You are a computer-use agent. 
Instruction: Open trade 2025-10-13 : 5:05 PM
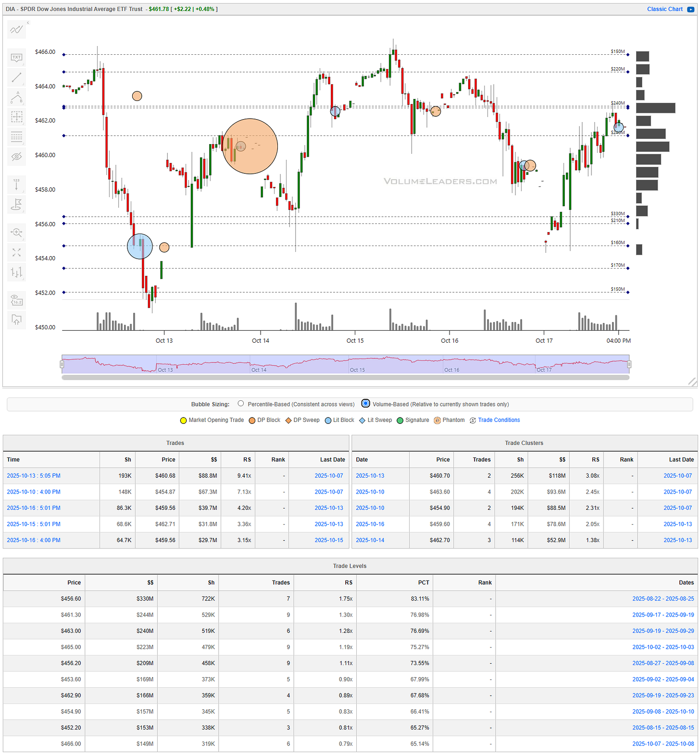(x=34, y=476)
